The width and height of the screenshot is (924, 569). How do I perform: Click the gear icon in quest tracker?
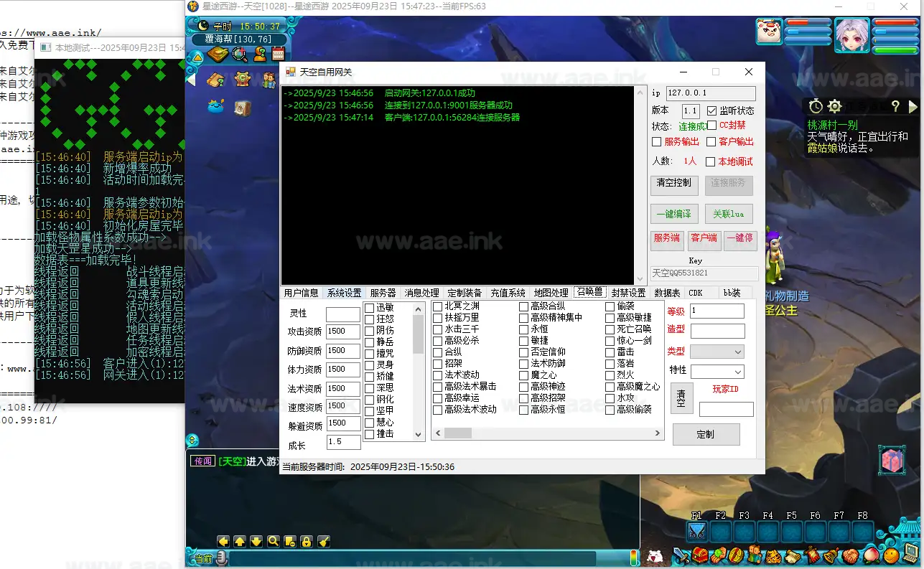[834, 106]
